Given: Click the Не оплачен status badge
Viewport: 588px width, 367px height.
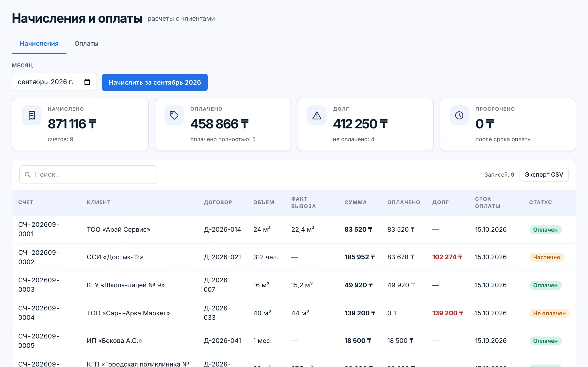Looking at the screenshot, I should coord(549,313).
